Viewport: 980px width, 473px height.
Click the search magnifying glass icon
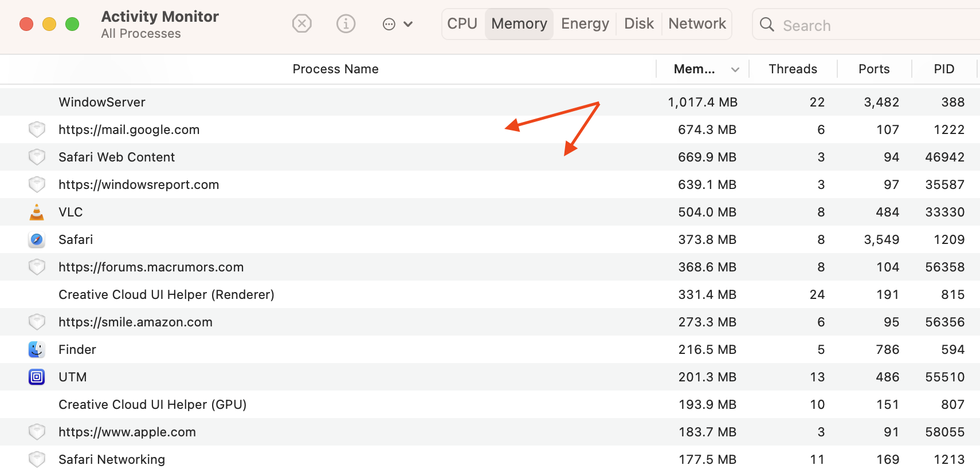[767, 25]
